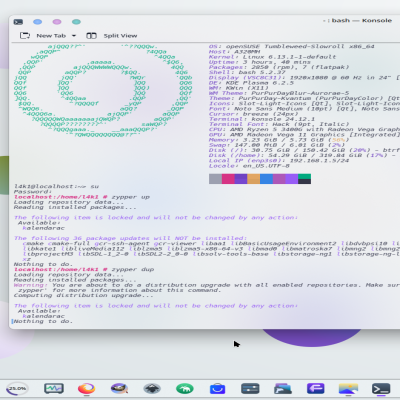This screenshot has width=400, height=400.
Task: Click the blue round title bar button
Action: tap(38, 22)
